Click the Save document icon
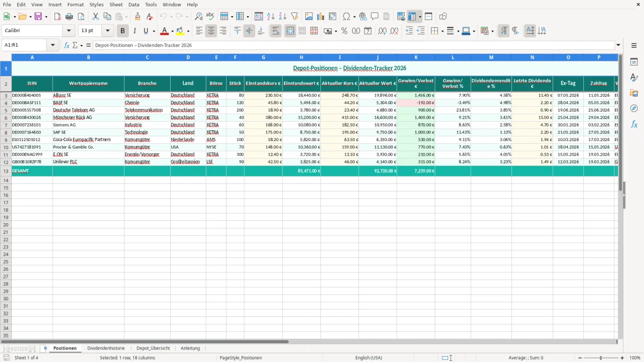 [38, 17]
